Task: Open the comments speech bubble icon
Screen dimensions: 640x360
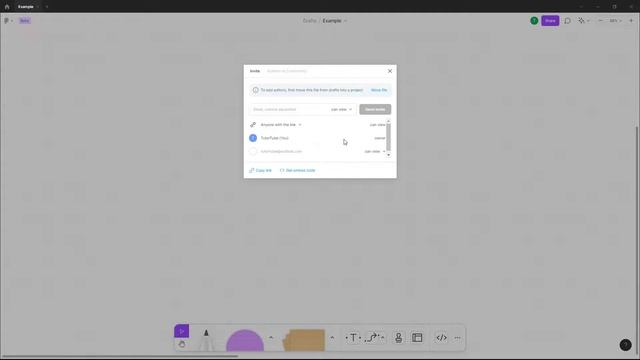Action: 567,20
